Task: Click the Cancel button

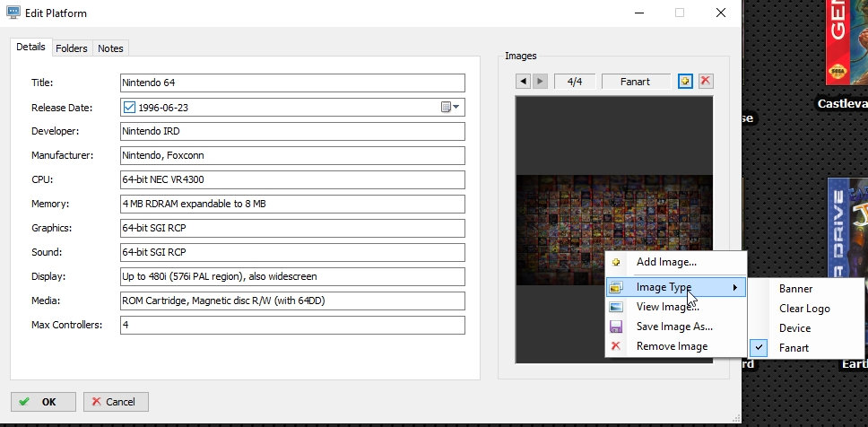Action: 116,402
